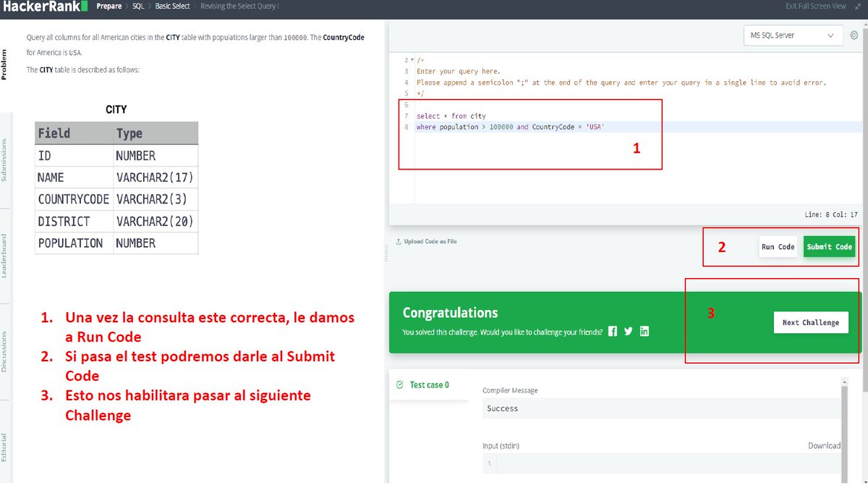Click the 'VARCHAR2(20)' type cell

click(x=156, y=222)
